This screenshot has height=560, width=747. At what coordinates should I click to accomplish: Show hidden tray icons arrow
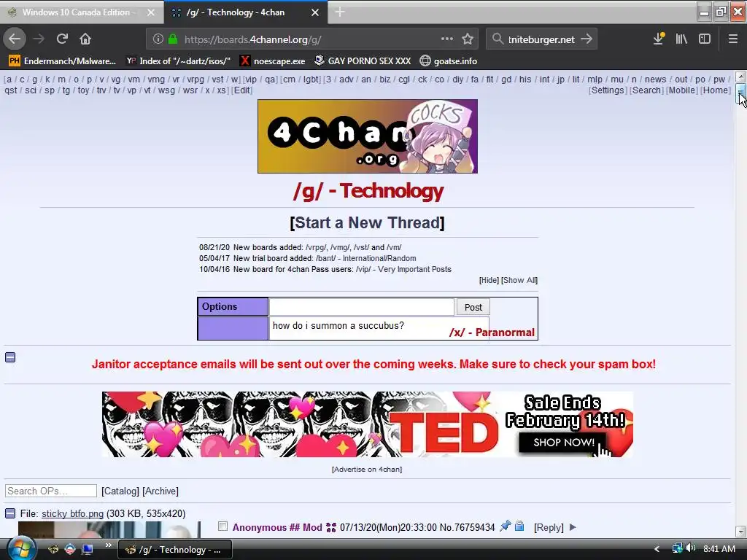click(657, 549)
